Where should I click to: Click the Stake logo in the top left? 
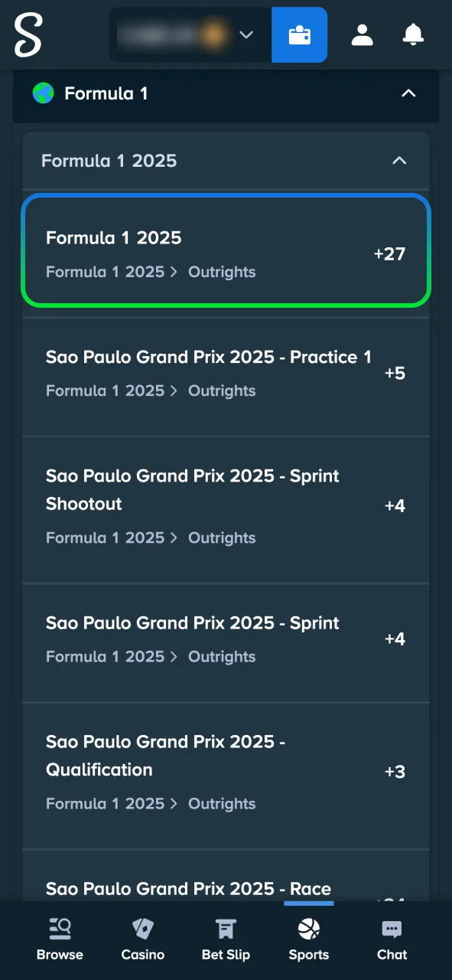click(x=28, y=34)
